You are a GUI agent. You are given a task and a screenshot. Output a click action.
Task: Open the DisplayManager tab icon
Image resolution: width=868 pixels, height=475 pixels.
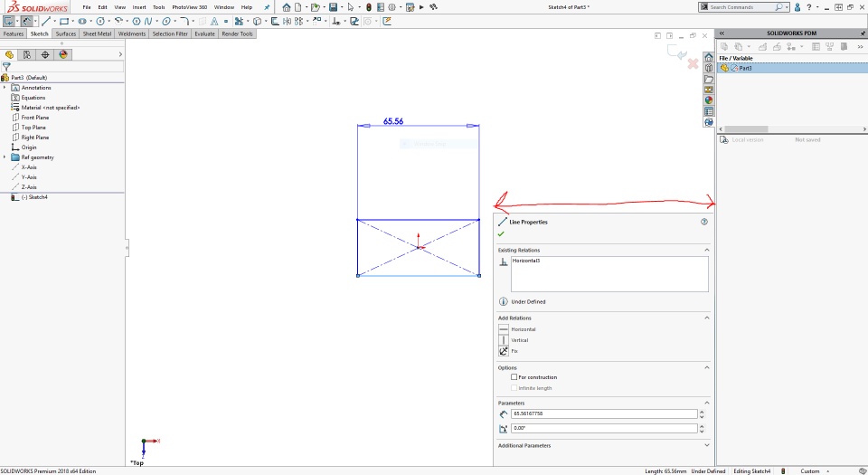pyautogui.click(x=63, y=54)
